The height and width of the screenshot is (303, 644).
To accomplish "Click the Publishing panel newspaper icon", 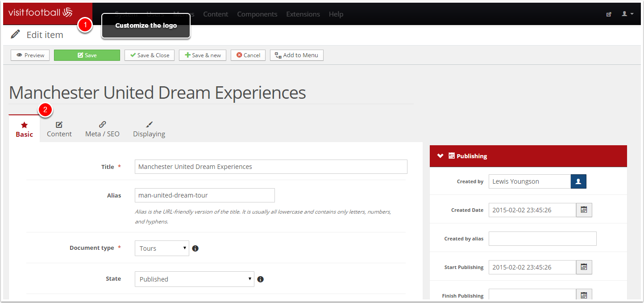I will [452, 156].
